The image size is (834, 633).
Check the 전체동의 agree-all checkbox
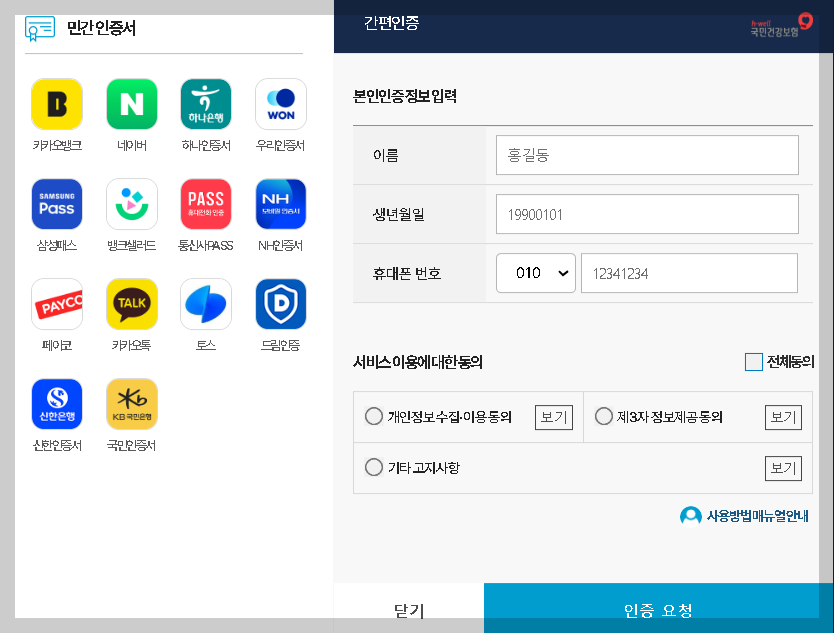point(754,362)
